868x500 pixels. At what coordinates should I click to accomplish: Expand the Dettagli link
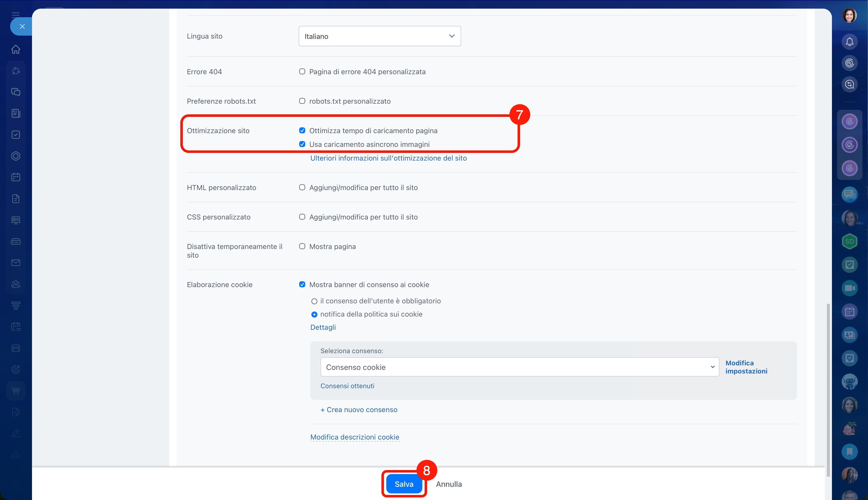pyautogui.click(x=323, y=327)
